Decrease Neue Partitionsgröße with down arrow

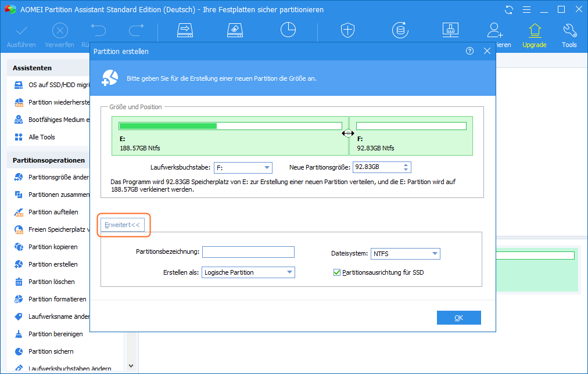(406, 170)
